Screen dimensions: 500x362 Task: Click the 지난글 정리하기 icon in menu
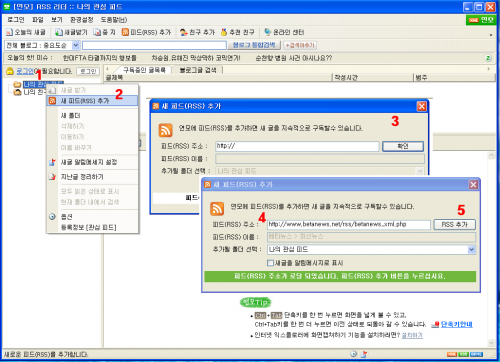(x=52, y=177)
